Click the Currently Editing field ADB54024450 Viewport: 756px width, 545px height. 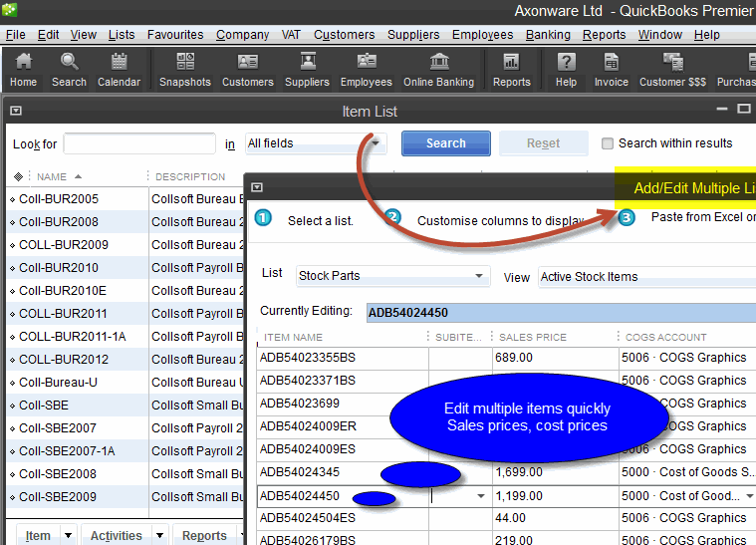(561, 313)
